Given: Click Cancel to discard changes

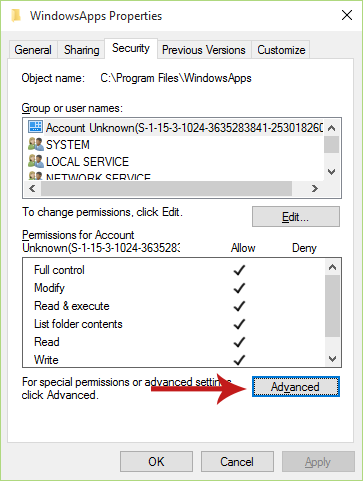Looking at the screenshot, I should 237,462.
